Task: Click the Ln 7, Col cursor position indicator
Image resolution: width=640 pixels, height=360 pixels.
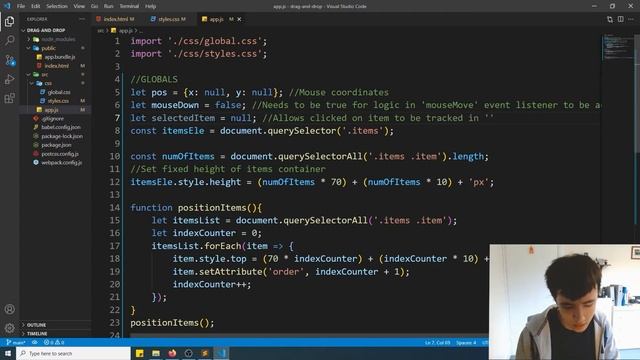Action: (437, 342)
